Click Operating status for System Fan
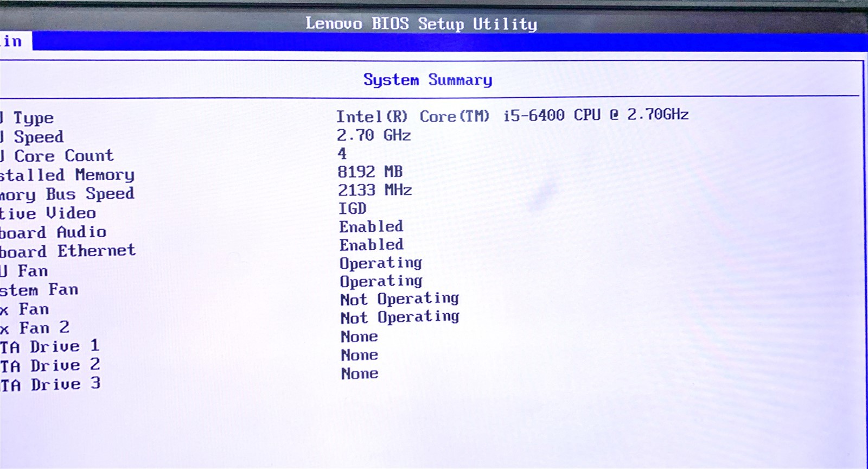The image size is (868, 469). click(381, 282)
